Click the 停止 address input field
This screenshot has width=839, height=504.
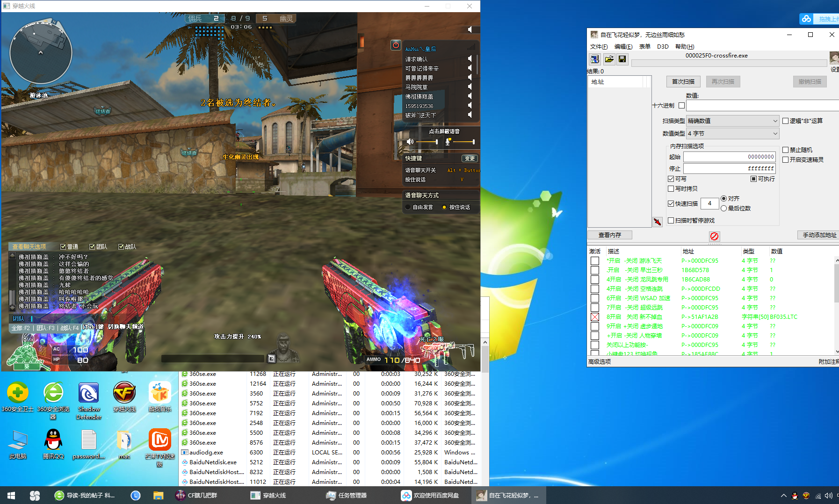pos(730,168)
